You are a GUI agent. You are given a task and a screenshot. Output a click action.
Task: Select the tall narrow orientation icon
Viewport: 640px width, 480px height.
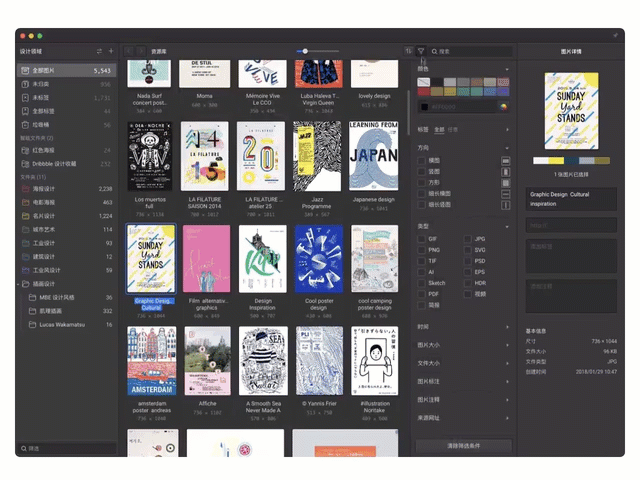pyautogui.click(x=505, y=205)
